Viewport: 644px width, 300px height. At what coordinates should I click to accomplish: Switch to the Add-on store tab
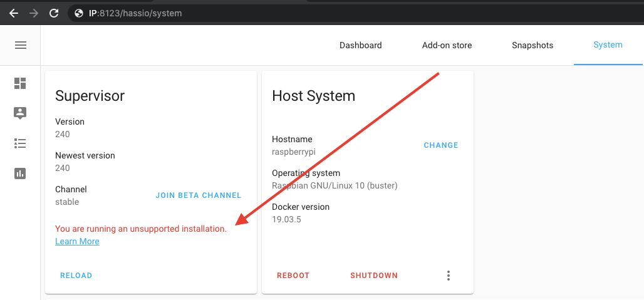[x=447, y=45]
